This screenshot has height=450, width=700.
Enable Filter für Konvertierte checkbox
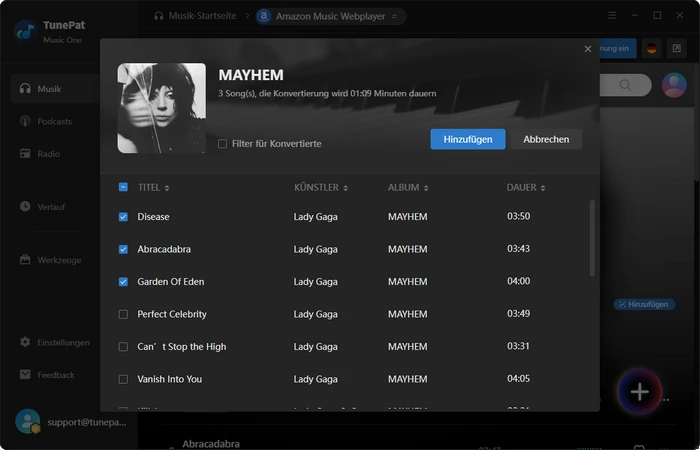[x=222, y=144]
